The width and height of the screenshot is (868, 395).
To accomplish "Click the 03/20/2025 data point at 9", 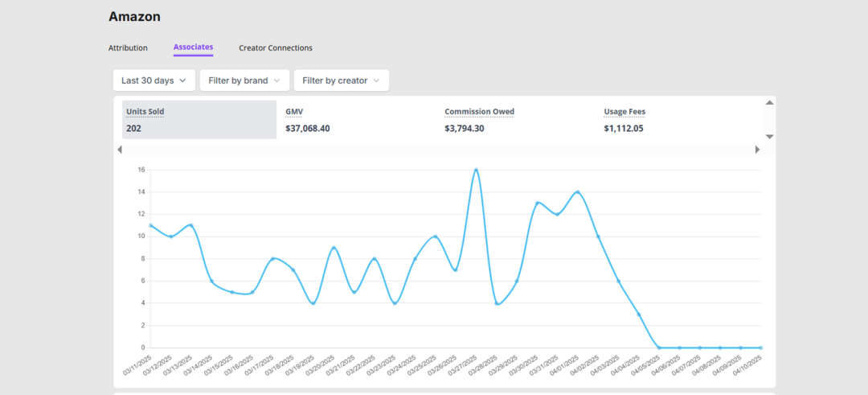I will pyautogui.click(x=334, y=248).
